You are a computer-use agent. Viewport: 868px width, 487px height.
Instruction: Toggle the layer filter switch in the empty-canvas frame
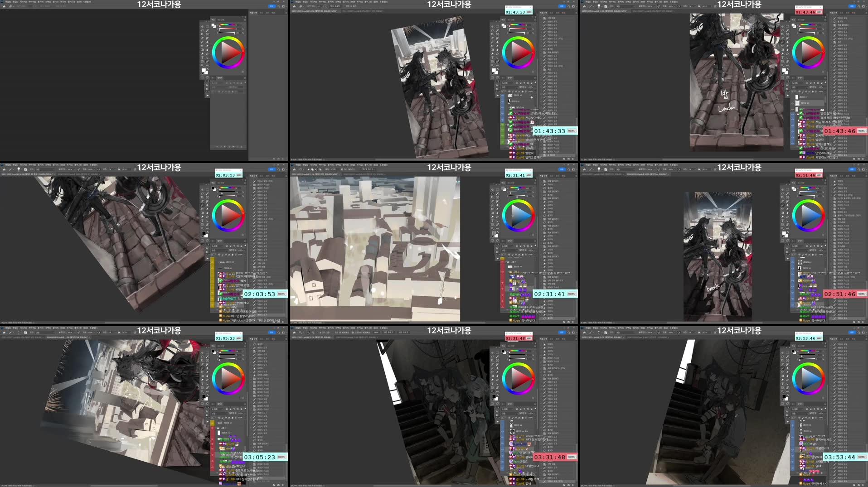tap(245, 82)
